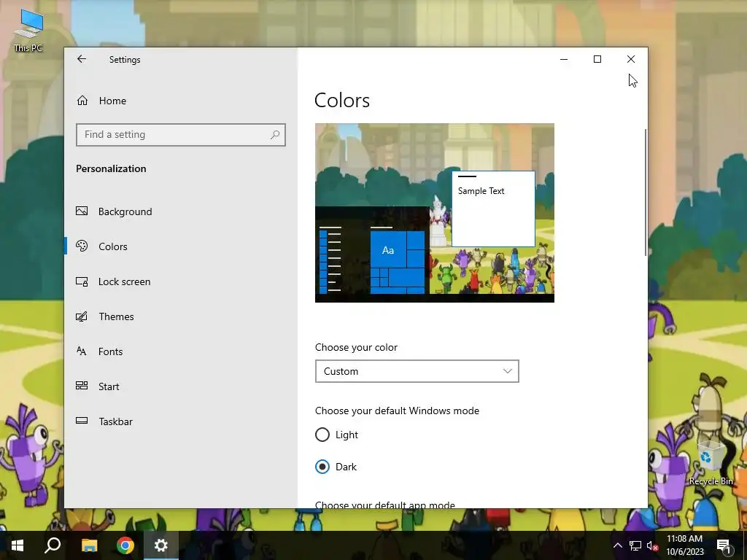Image resolution: width=747 pixels, height=560 pixels.
Task: Open the Windows Start menu
Action: coord(18,545)
